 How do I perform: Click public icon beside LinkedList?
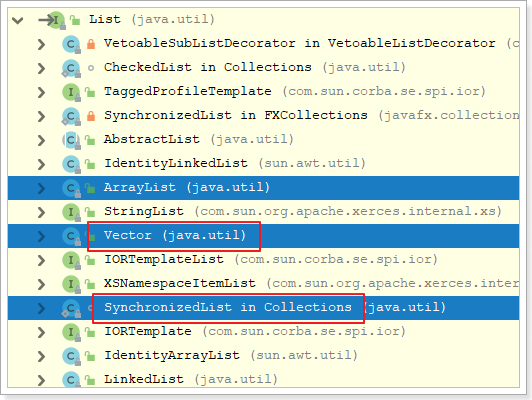tap(90, 380)
